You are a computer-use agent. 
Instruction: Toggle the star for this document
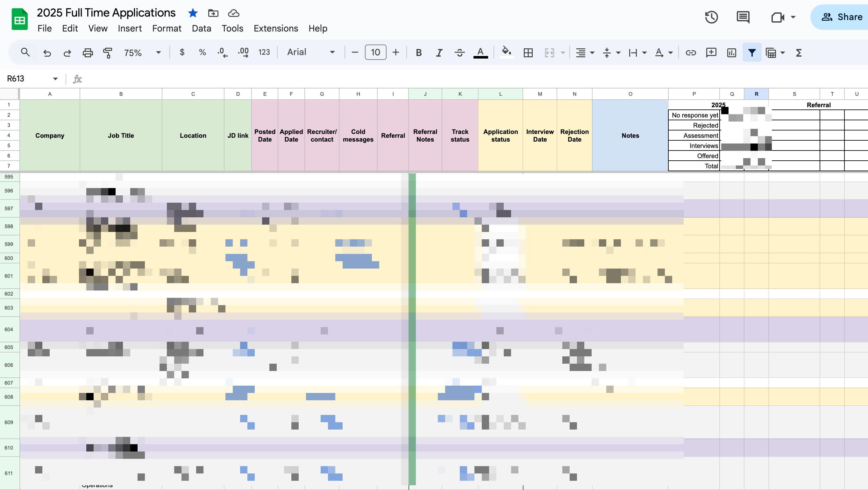[193, 13]
